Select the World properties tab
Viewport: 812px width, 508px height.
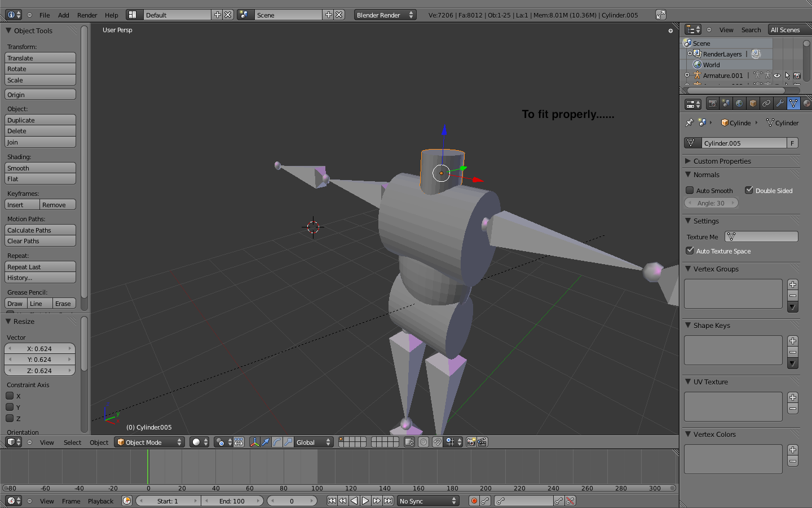pyautogui.click(x=739, y=103)
